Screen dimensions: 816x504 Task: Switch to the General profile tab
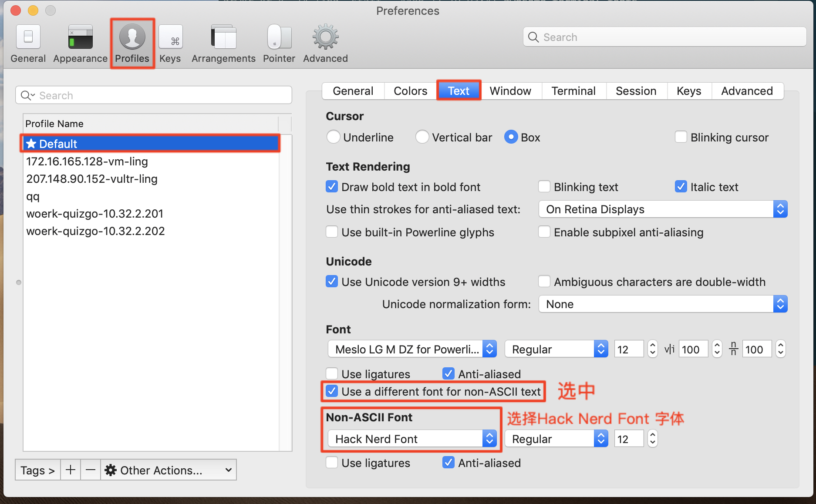[x=353, y=91]
